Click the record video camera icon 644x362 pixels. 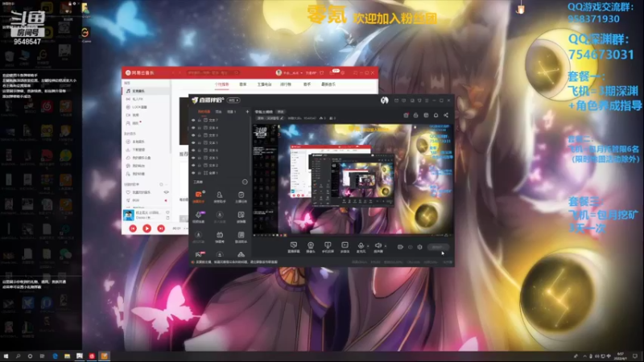pos(400,247)
